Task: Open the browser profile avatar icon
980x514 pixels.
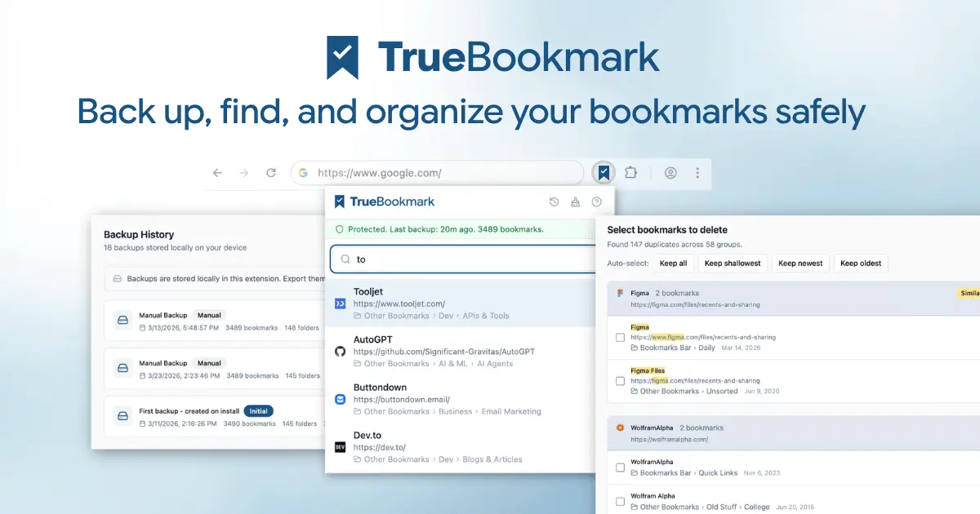Action: click(x=670, y=173)
